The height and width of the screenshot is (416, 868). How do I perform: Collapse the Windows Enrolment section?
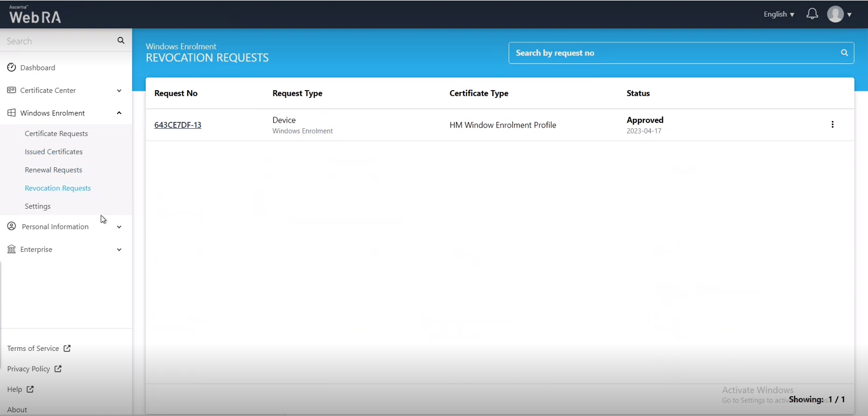click(119, 113)
